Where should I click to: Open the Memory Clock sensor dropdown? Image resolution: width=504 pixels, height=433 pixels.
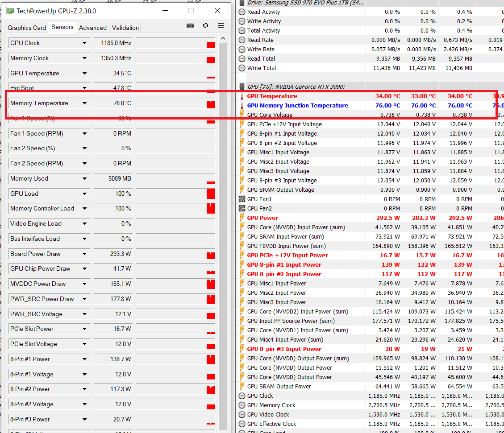point(84,58)
